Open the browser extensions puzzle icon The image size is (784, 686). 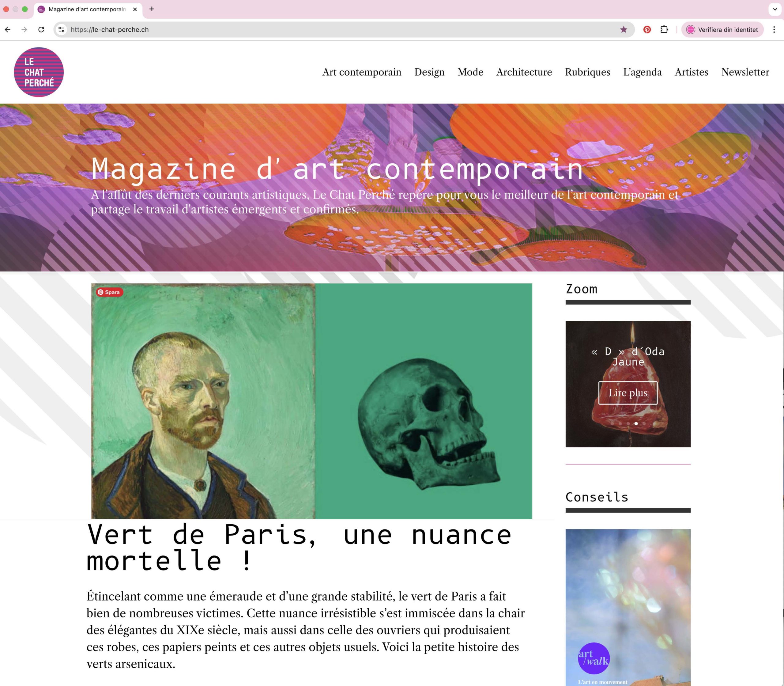[664, 29]
